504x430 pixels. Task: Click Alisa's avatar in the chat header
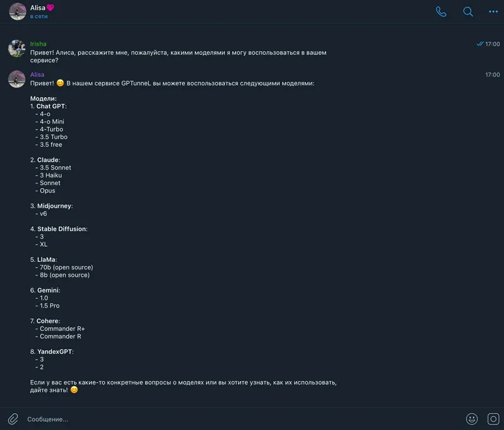pyautogui.click(x=17, y=12)
